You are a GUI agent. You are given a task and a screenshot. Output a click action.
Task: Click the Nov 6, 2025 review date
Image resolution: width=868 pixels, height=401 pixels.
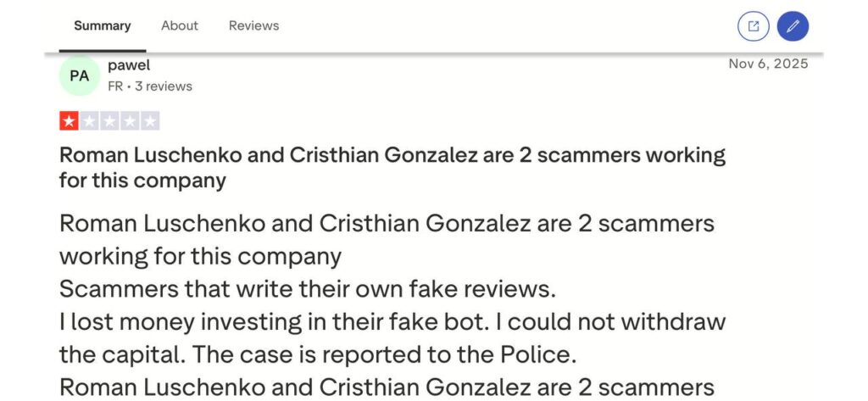pos(768,64)
